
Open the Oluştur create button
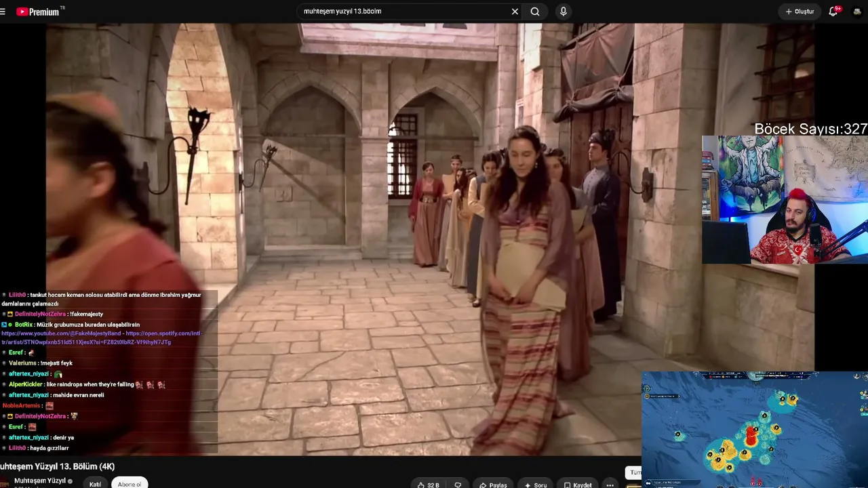[x=800, y=12]
